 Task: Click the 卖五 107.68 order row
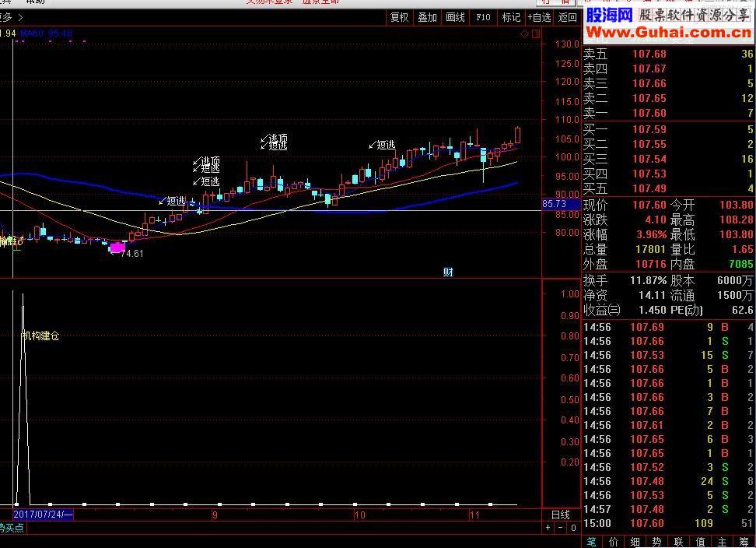668,54
